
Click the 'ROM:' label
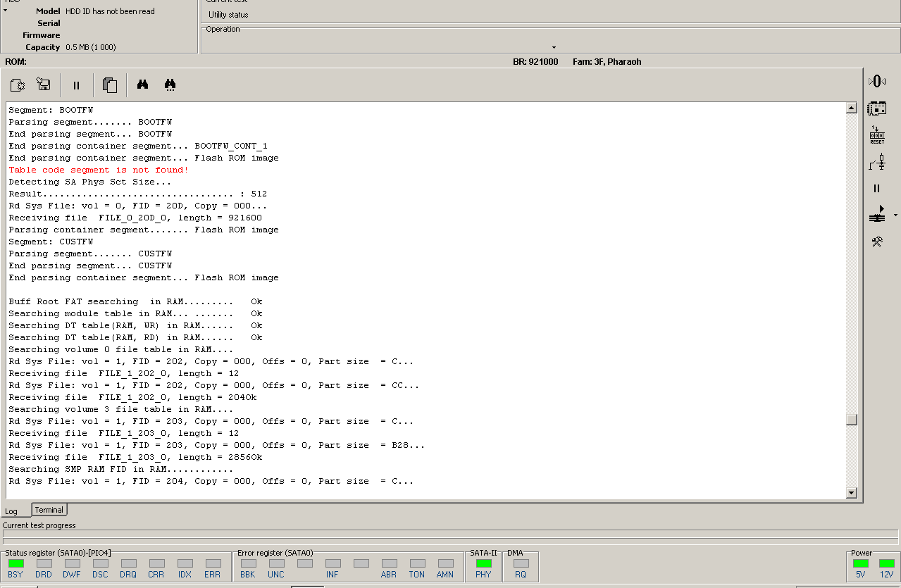click(x=15, y=62)
